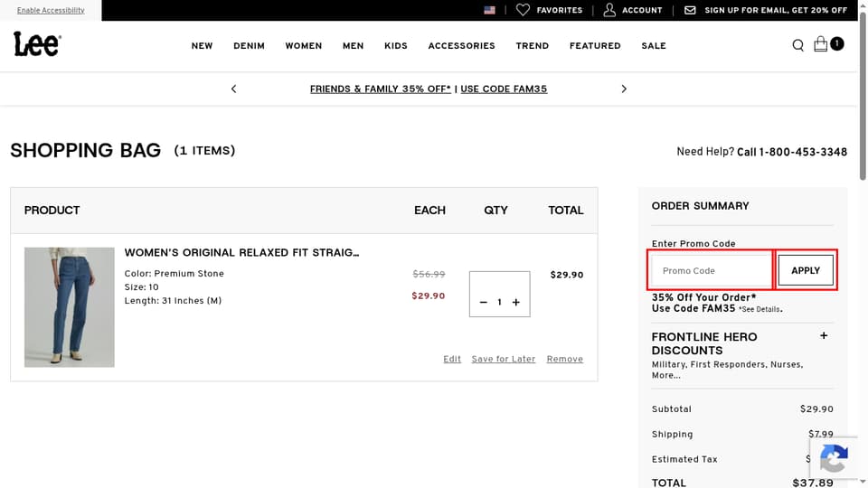Show next promo banner with right arrow
This screenshot has height=488, width=868.
624,89
